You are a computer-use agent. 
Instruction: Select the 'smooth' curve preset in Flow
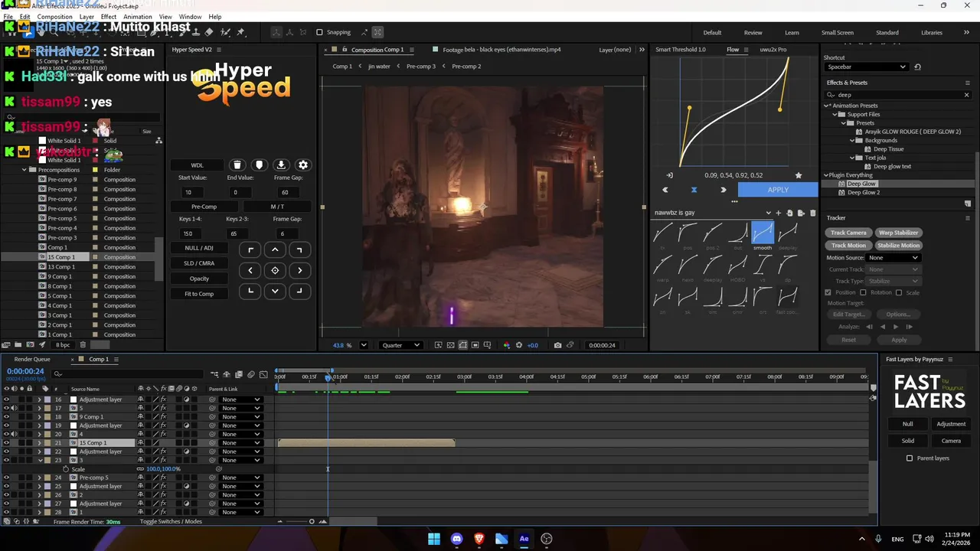[763, 236]
